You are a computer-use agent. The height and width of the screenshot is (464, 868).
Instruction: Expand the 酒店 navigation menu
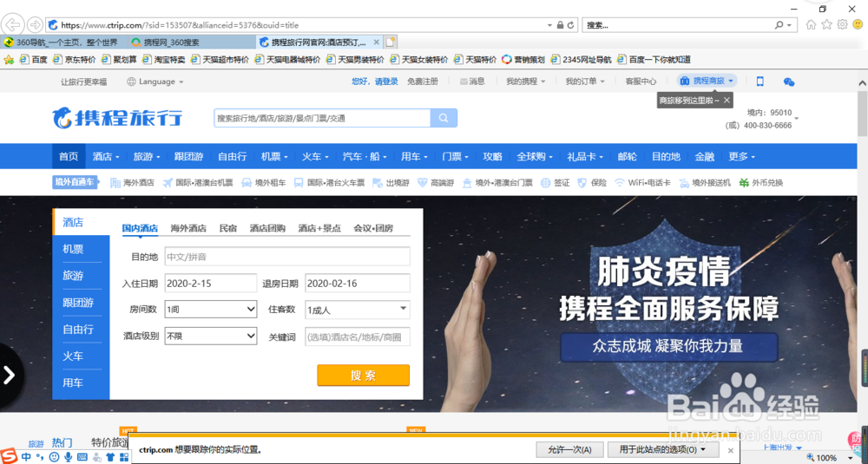[x=106, y=156]
